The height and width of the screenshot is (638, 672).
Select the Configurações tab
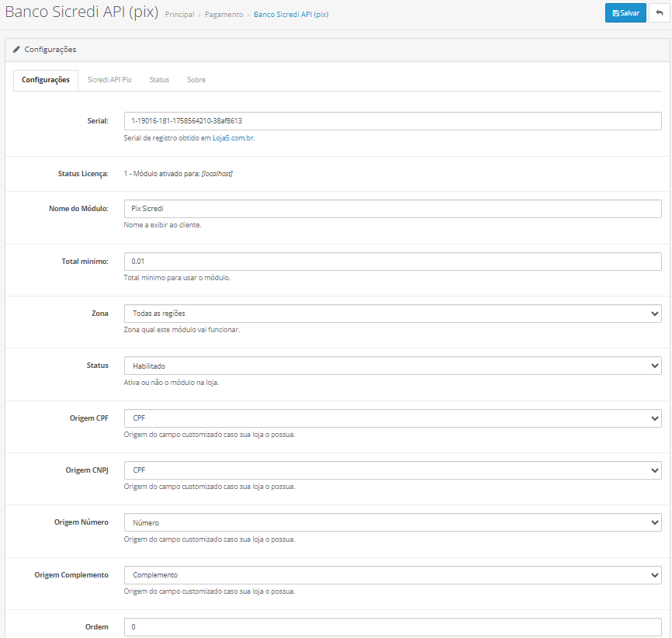tap(46, 80)
